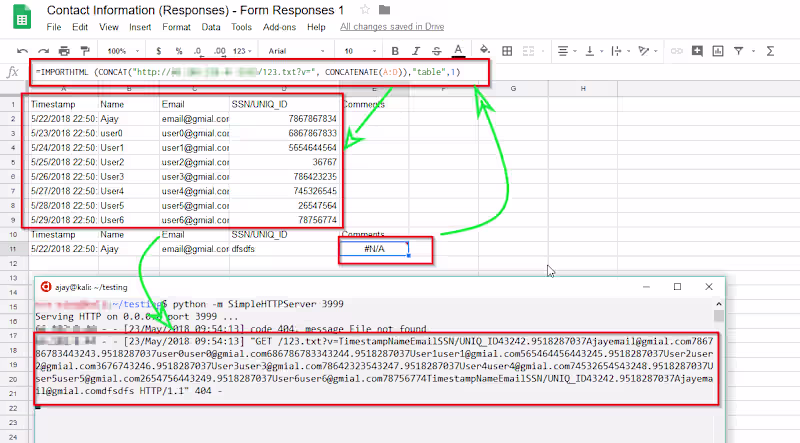
Task: Open text rotation dropdown
Action: tap(648, 51)
